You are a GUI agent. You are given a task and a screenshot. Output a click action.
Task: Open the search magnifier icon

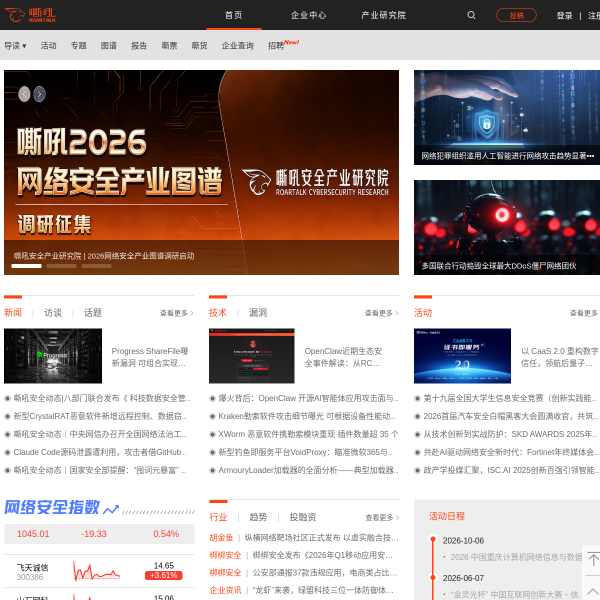point(471,15)
